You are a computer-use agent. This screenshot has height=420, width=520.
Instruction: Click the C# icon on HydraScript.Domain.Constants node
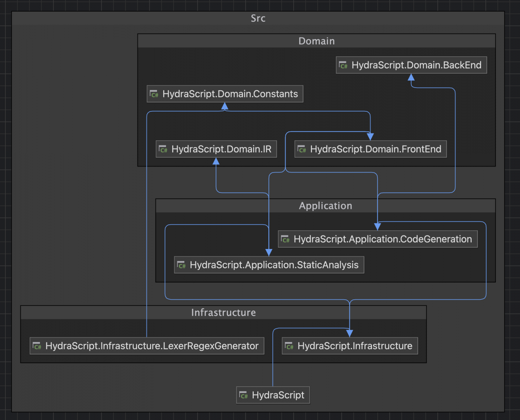click(x=154, y=94)
